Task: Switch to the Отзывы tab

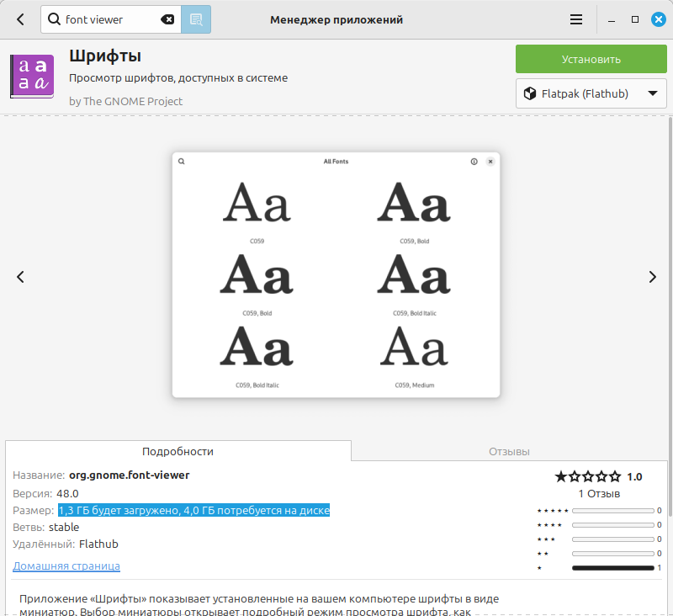Action: (509, 451)
